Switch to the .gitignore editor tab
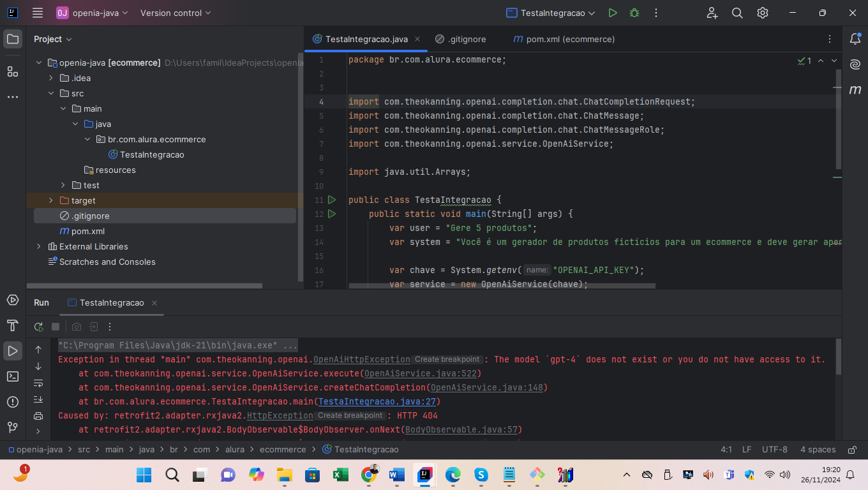Viewport: 868px width, 490px height. [x=460, y=39]
